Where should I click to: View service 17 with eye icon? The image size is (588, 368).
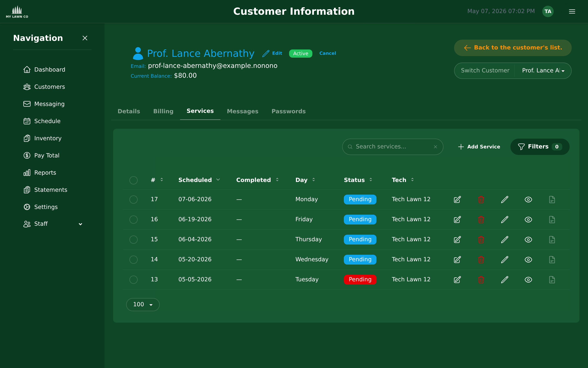(x=528, y=200)
